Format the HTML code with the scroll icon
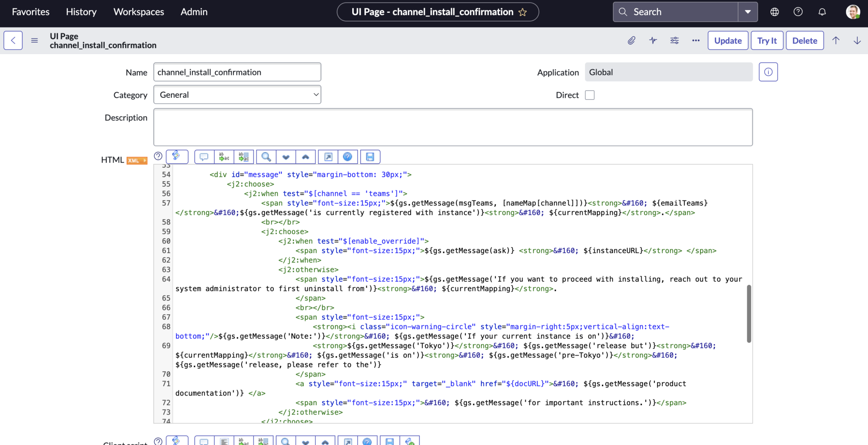868x445 pixels. tap(177, 157)
